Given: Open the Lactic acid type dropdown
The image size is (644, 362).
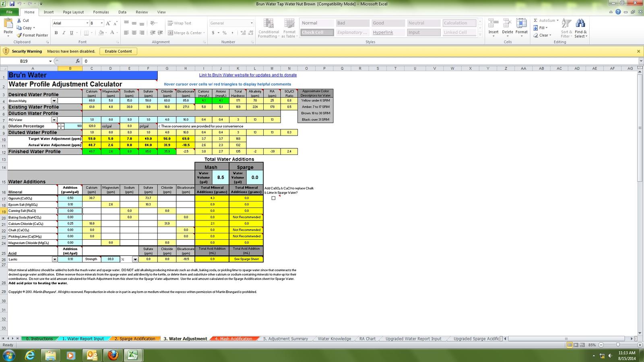Looking at the screenshot, I should click(55, 259).
